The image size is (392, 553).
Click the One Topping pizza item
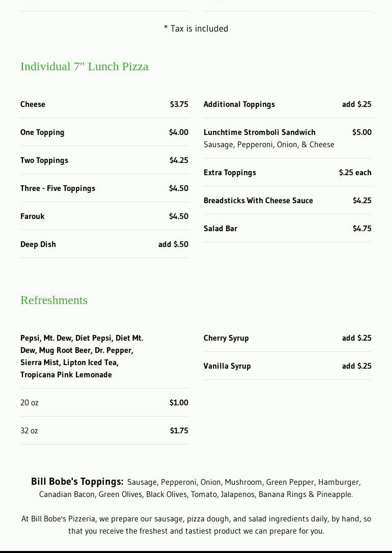click(x=42, y=132)
